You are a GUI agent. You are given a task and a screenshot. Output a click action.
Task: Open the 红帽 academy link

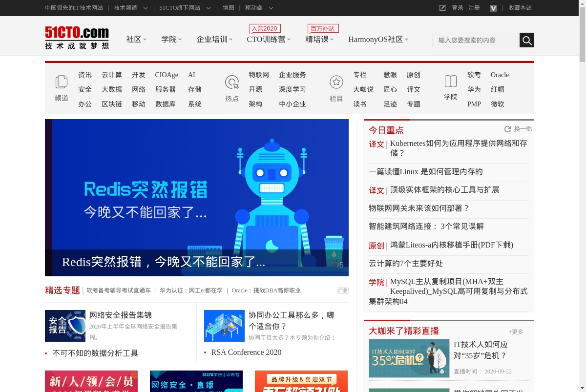[498, 89]
